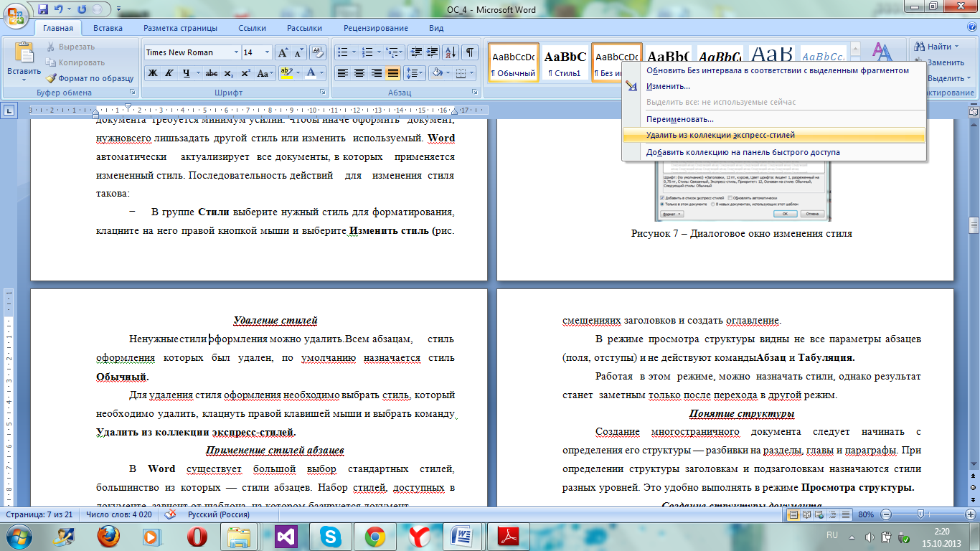The width and height of the screenshot is (980, 551).
Task: Open the font size dropdown (14)
Action: pos(268,52)
